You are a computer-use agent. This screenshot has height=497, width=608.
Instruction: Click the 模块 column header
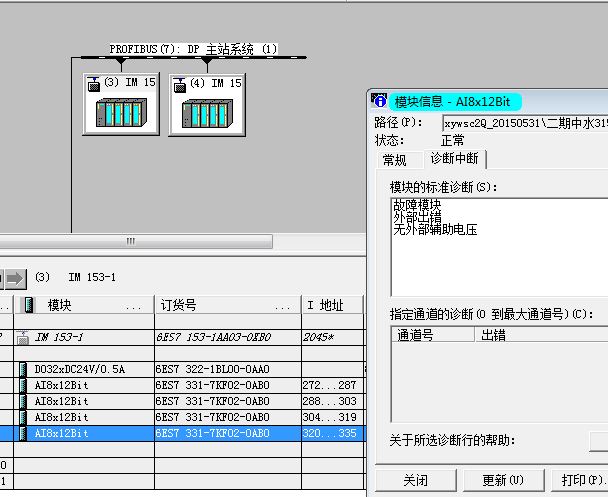point(84,305)
